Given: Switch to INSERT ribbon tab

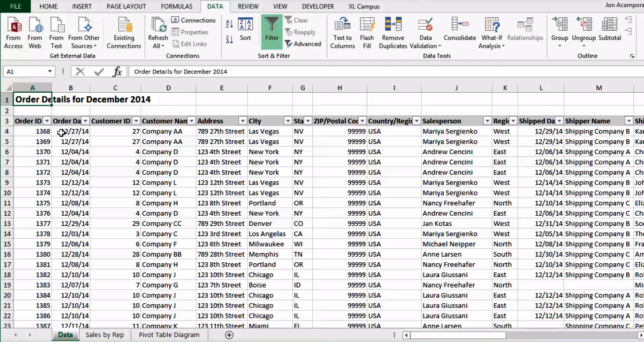Looking at the screenshot, I should (82, 6).
